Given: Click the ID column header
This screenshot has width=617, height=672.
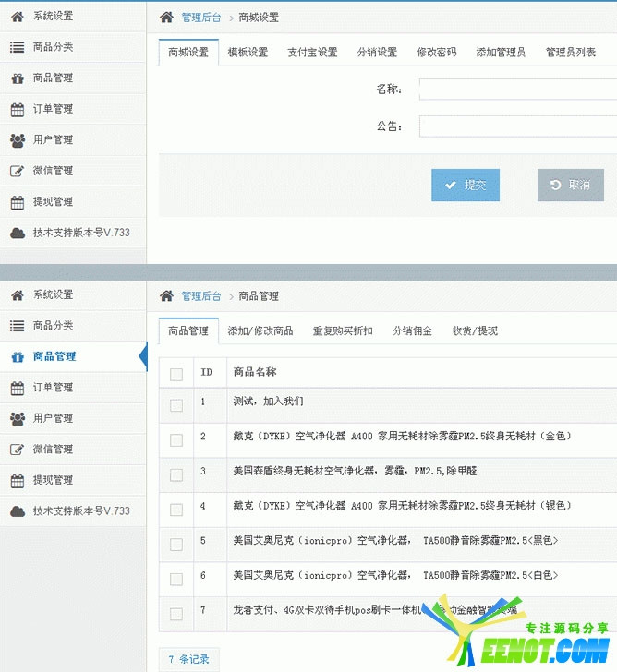Looking at the screenshot, I should pyautogui.click(x=206, y=372).
